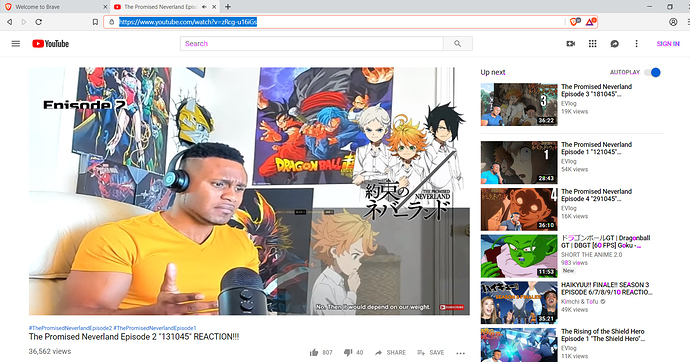Image resolution: width=690 pixels, height=362 pixels.
Task: Open the vertical dots settings menu
Action: 636,44
